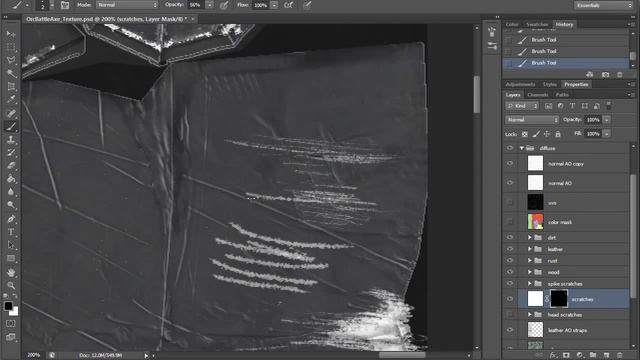
Task: Select the Eraser tool
Action: tap(11, 166)
